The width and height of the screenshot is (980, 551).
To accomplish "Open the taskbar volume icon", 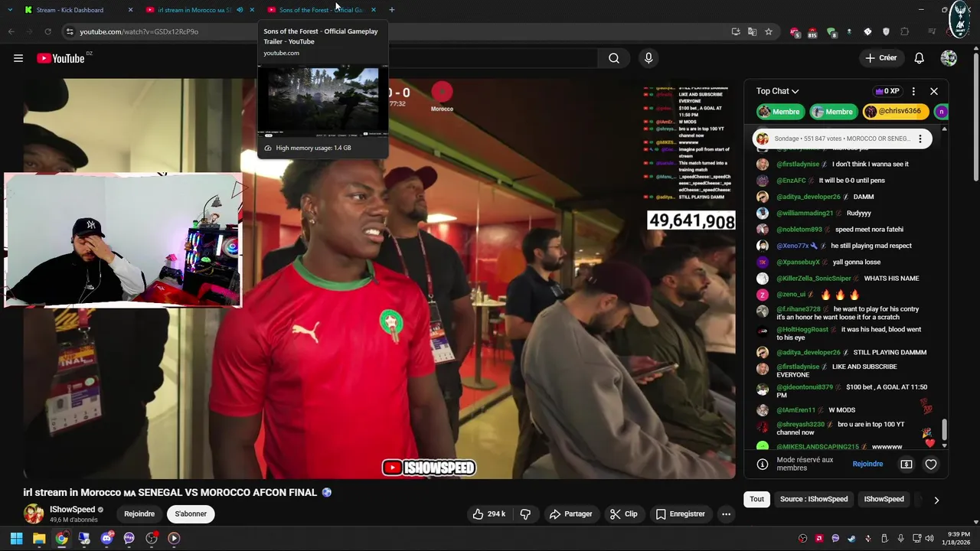I will click(x=929, y=538).
